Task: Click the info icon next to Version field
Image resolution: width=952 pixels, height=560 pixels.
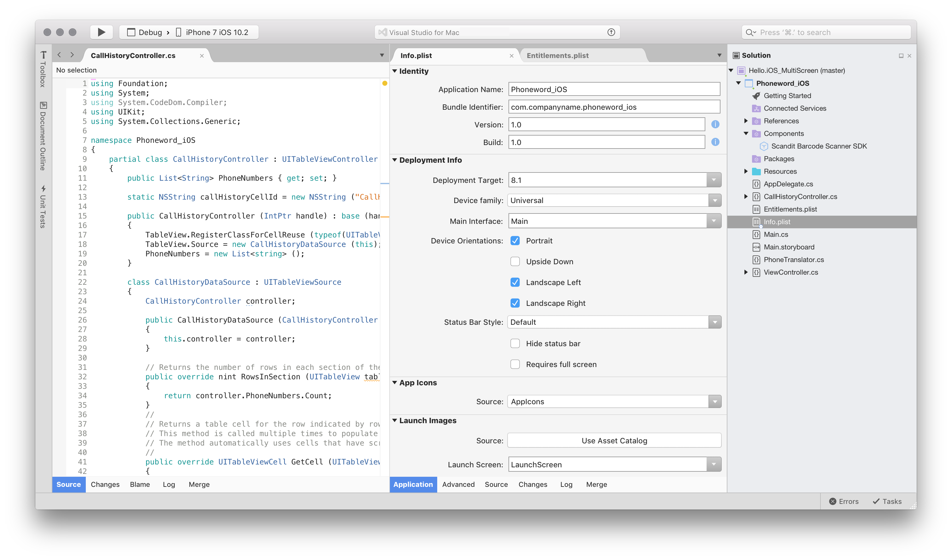Action: 715,125
